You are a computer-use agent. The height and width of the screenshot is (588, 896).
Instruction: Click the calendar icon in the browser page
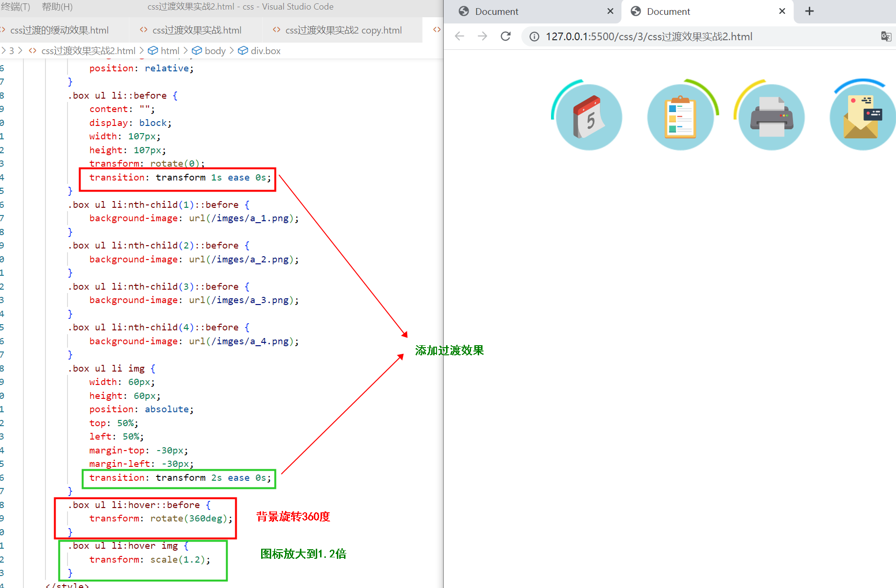click(589, 117)
